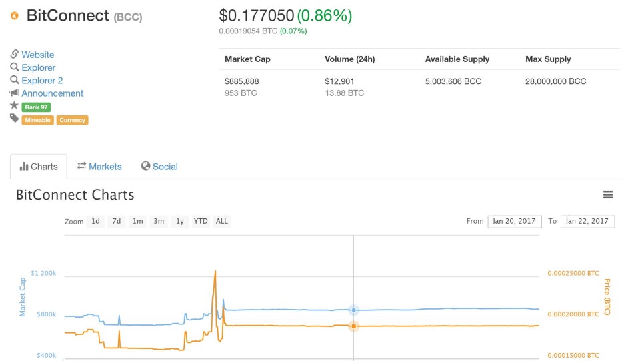Set chart zoom to 1m
The image size is (644, 361).
pyautogui.click(x=137, y=222)
